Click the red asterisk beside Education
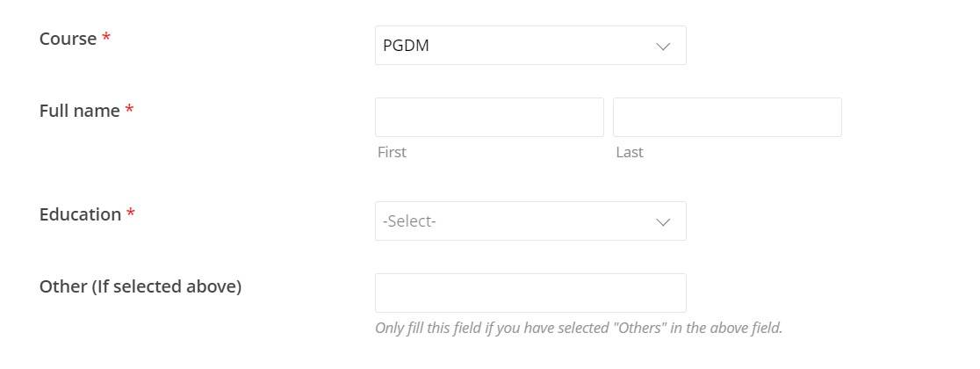 [131, 214]
